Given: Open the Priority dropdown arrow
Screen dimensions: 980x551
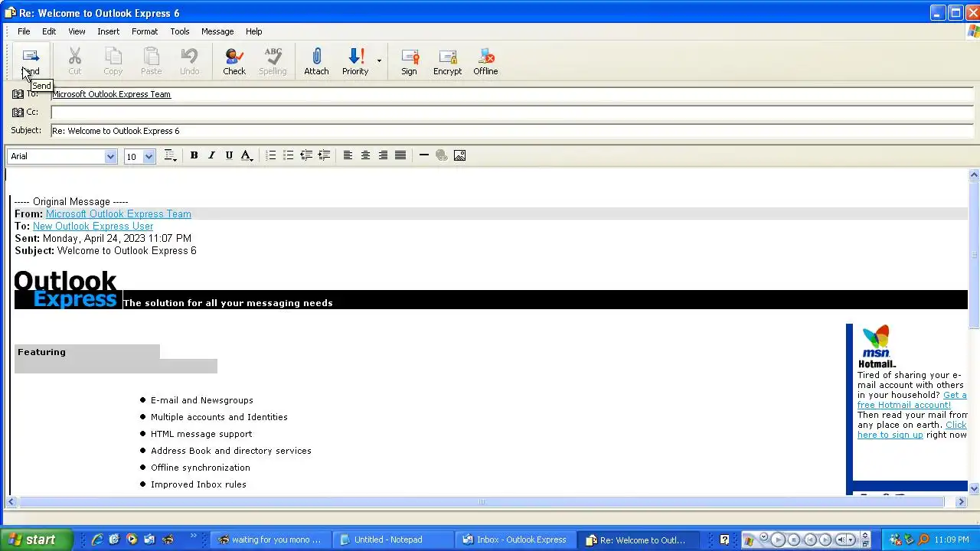Looking at the screenshot, I should [379, 61].
